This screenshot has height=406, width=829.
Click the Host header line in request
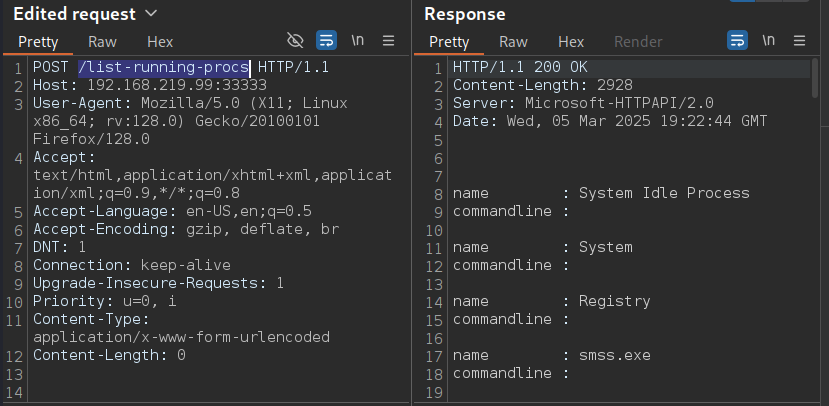point(150,85)
